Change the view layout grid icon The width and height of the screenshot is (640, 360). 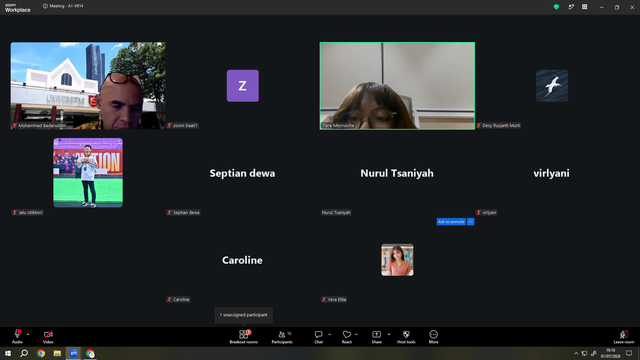(x=584, y=7)
